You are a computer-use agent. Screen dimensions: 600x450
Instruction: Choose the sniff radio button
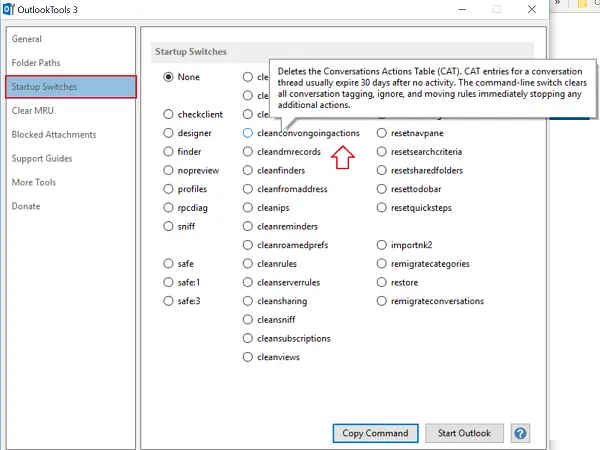(168, 226)
